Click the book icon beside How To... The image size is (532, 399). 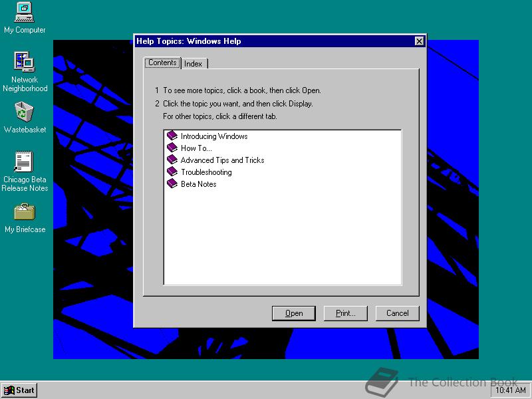click(x=172, y=148)
